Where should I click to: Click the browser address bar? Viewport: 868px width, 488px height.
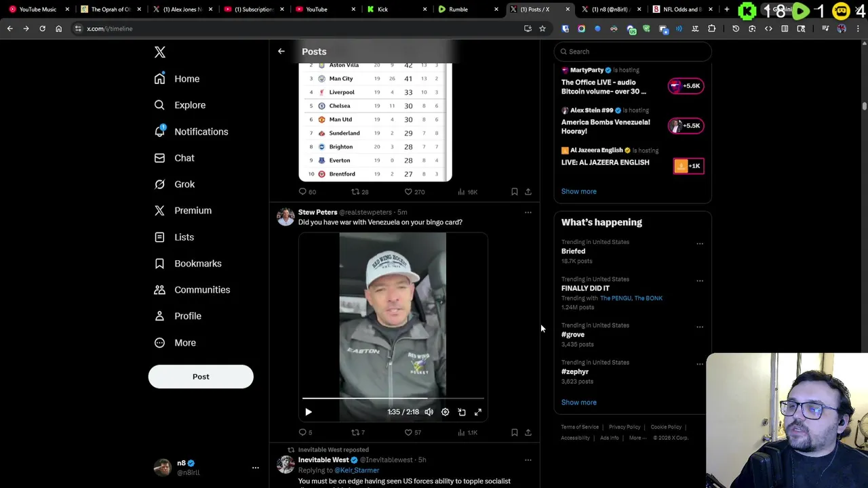[x=298, y=28]
